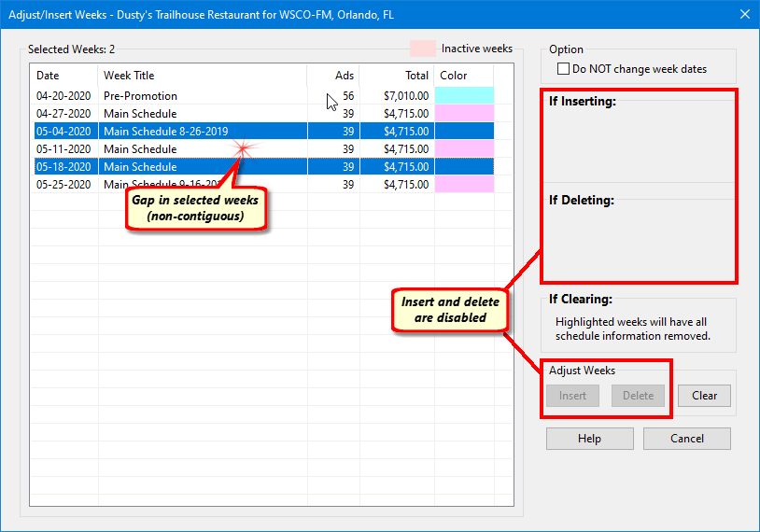Select the 05-11-2020 Main Schedule row
This screenshot has height=532, width=760.
click(x=140, y=149)
